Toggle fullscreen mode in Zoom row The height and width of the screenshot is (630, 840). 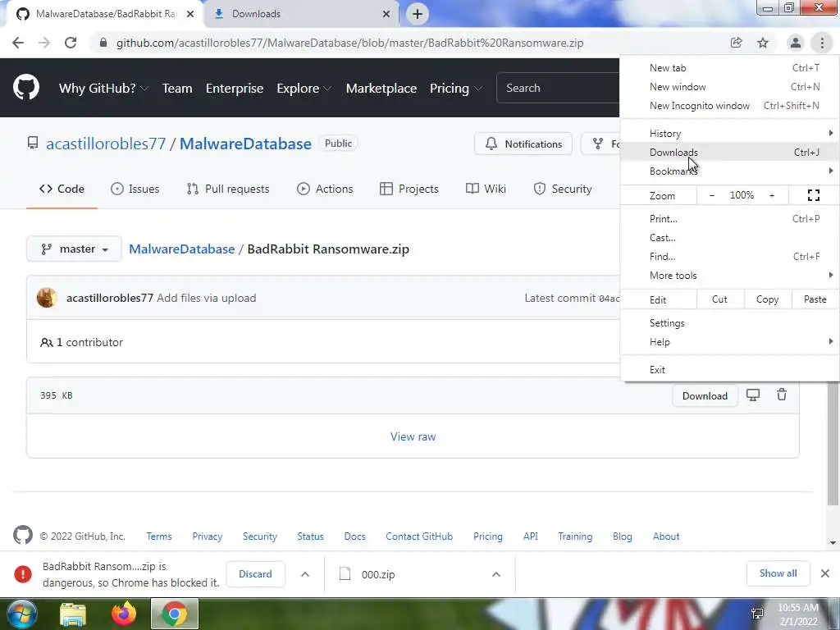click(813, 195)
